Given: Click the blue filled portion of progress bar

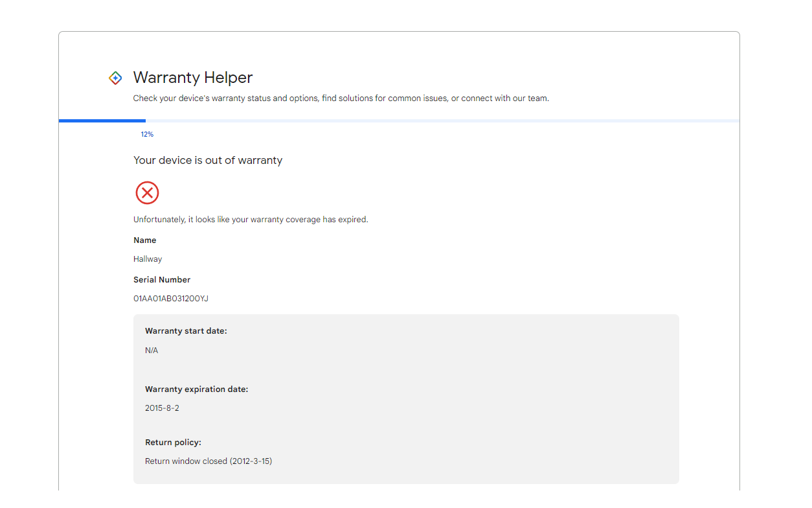Looking at the screenshot, I should pos(102,121).
